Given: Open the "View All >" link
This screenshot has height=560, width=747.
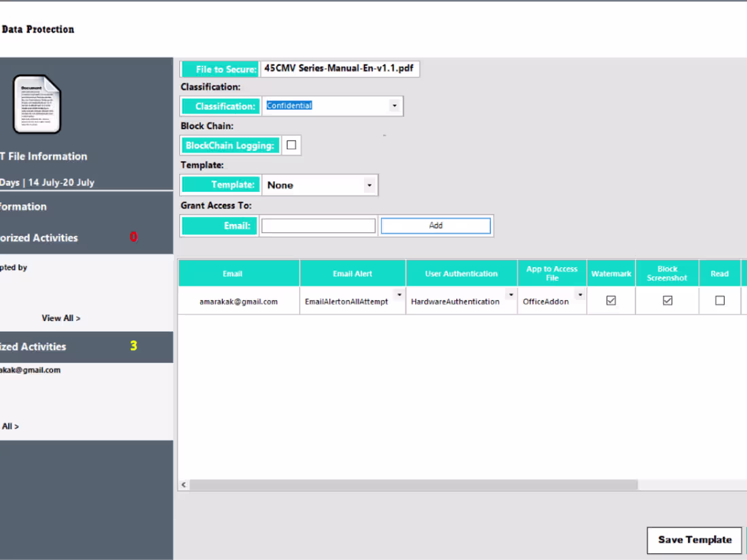Looking at the screenshot, I should [61, 318].
